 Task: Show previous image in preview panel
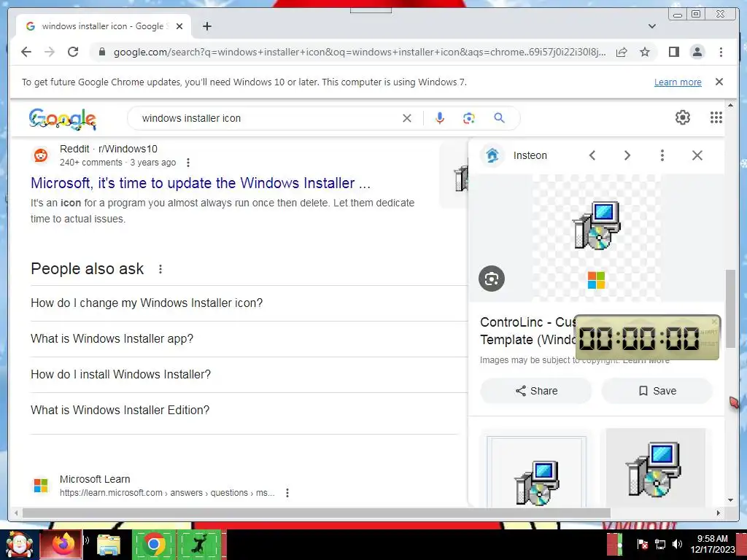pyautogui.click(x=592, y=155)
